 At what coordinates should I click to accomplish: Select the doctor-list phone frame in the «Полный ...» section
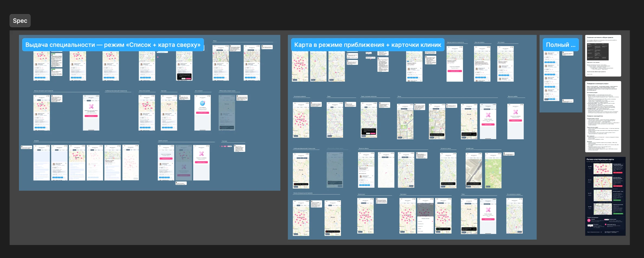pyautogui.click(x=551, y=76)
